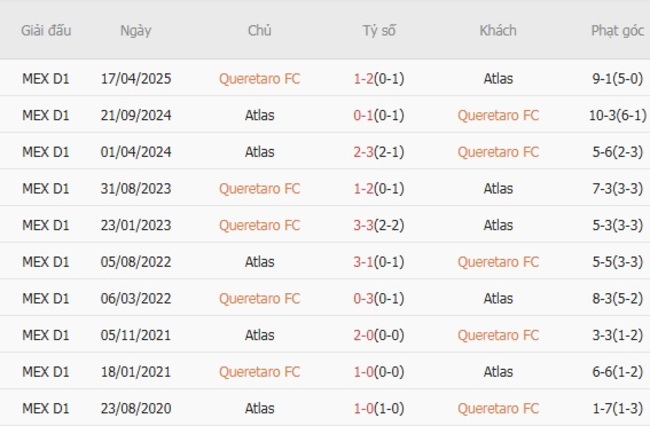
Task: Open the 0-1 score of the 21/09/2024 match
Action: pos(363,115)
